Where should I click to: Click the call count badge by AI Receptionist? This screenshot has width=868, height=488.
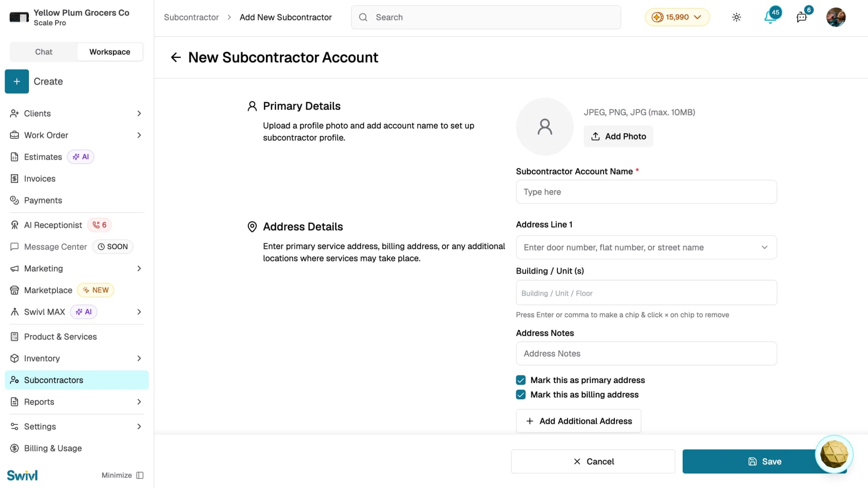pos(99,225)
